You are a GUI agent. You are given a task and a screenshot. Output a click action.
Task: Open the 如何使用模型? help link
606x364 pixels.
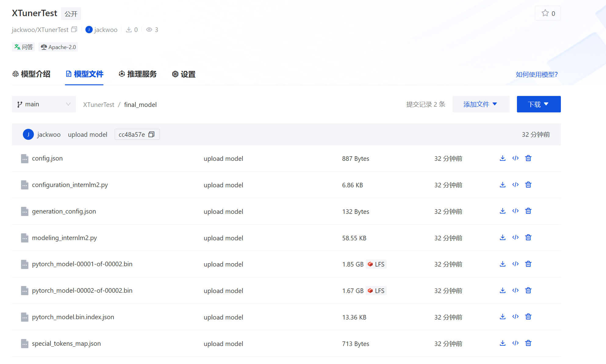coord(536,74)
